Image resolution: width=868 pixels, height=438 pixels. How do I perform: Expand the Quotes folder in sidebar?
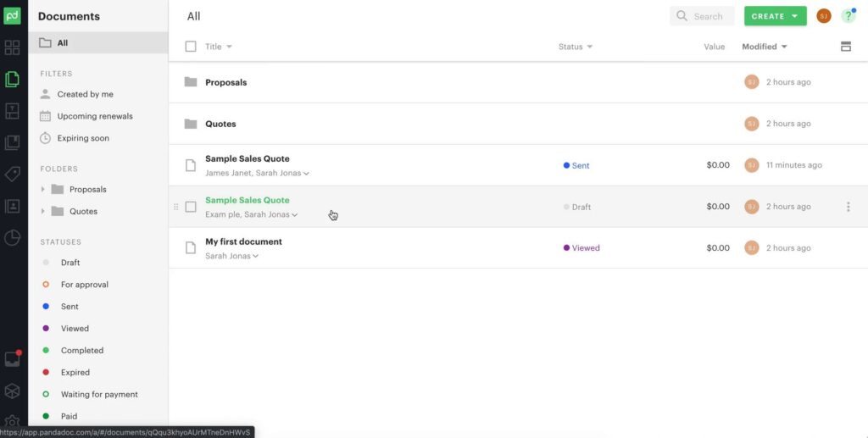43,212
